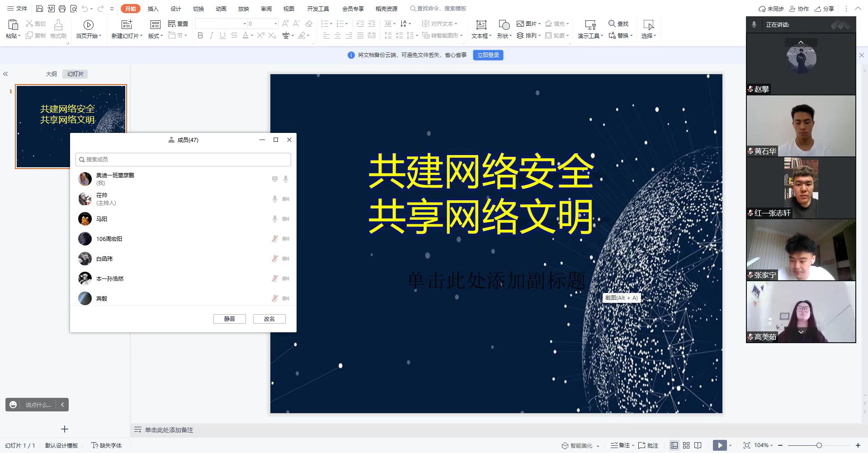Viewport: 868px width, 453px height.
Task: Click the 缺失字体 missing fonts status entry
Action: (x=107, y=445)
